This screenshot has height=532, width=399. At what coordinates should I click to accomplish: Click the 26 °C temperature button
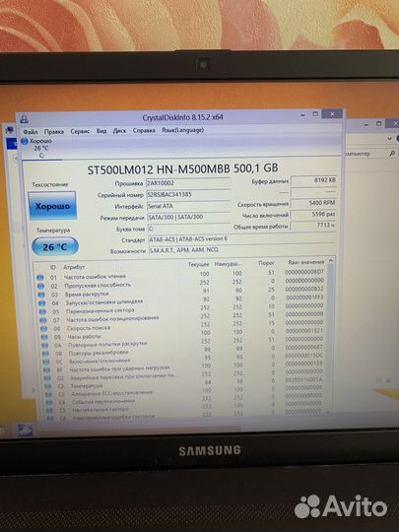click(55, 247)
